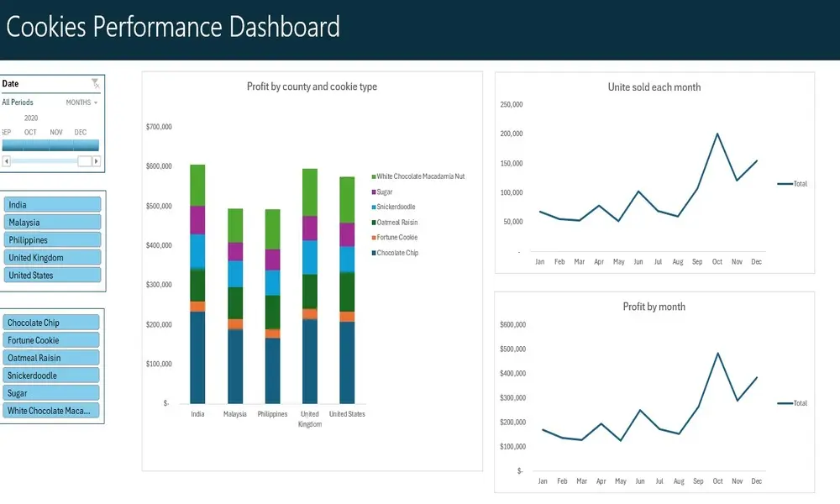Click the timeline scrollbar track

click(x=42, y=160)
